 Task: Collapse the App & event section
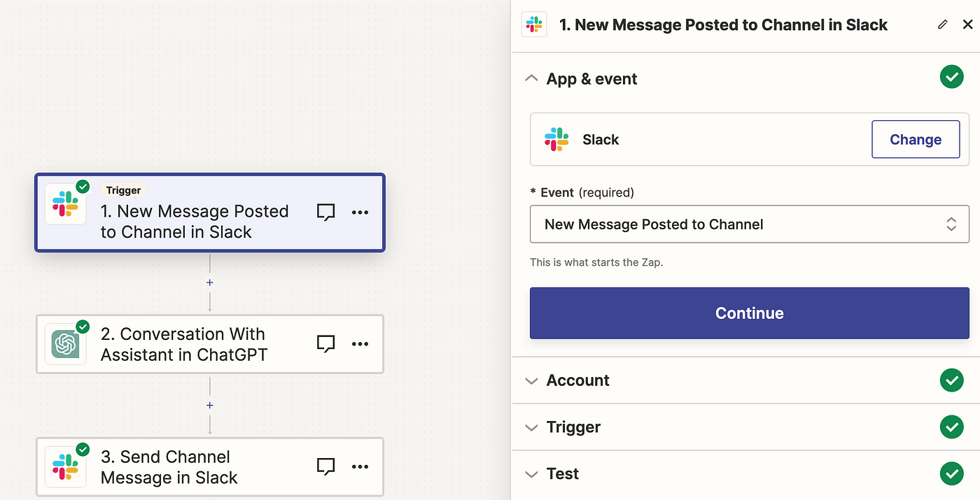[x=531, y=78]
